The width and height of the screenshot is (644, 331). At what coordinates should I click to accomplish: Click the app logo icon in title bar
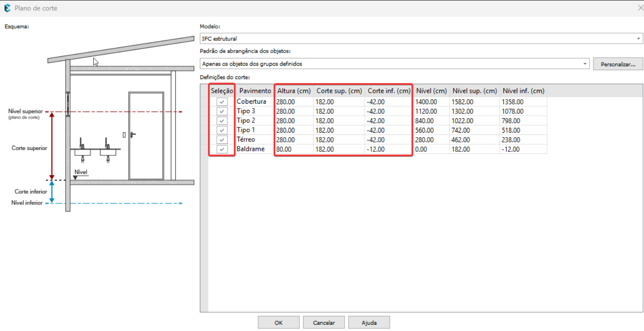(x=7, y=8)
